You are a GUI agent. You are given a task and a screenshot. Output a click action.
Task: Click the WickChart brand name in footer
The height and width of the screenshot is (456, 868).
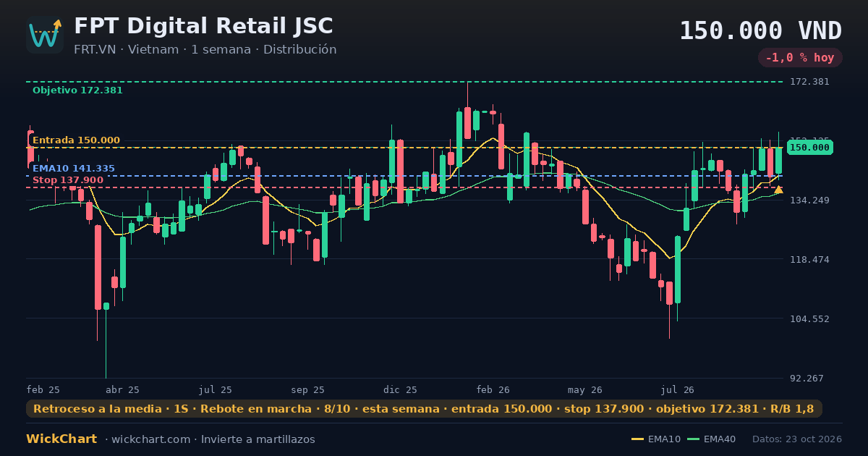click(x=61, y=439)
